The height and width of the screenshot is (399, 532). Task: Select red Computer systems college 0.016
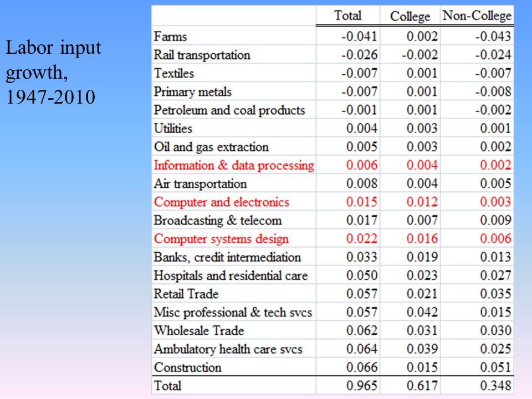[422, 238]
